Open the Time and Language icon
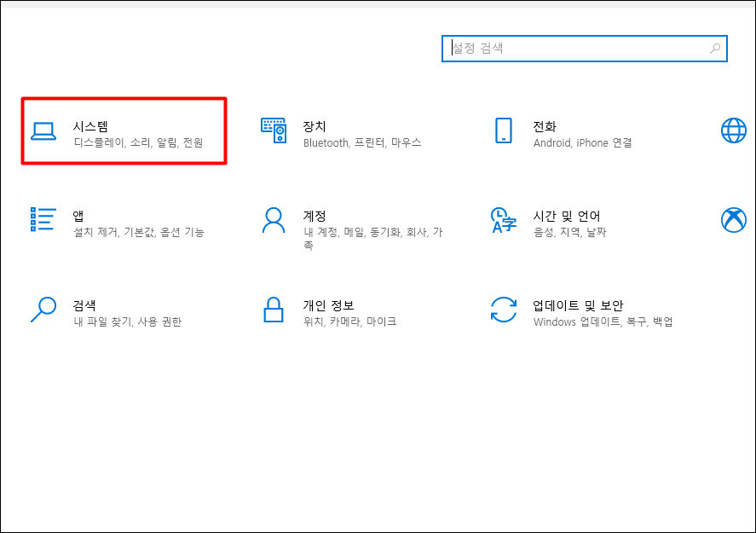Viewport: 756px width, 533px height. pyautogui.click(x=504, y=220)
